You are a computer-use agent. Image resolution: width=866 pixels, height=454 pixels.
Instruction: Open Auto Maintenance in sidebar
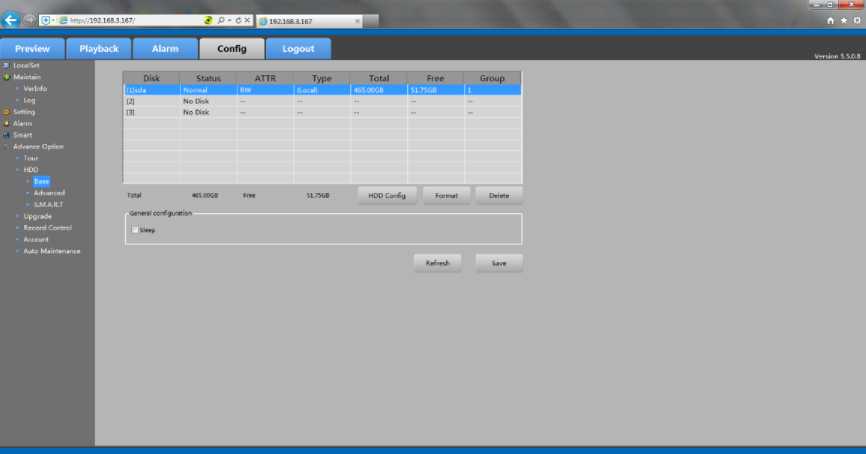[x=52, y=251]
